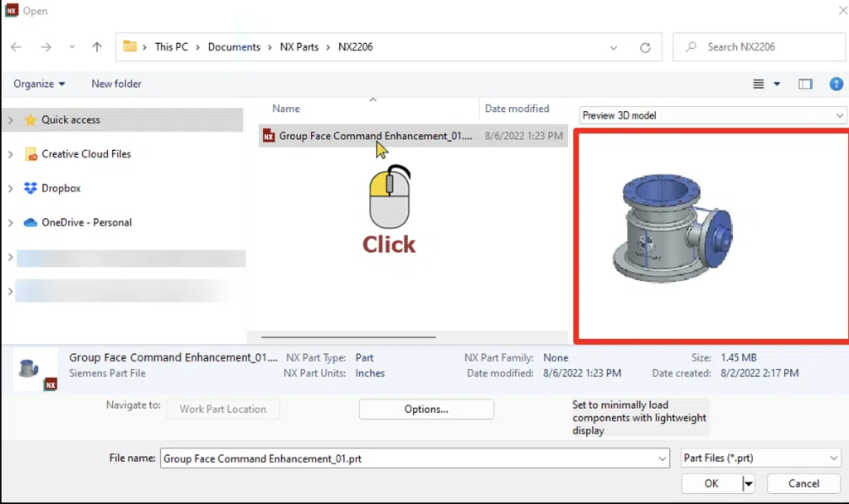Viewport: 849px width, 504px height.
Task: Click the Creative Cloud folder icon
Action: point(31,154)
